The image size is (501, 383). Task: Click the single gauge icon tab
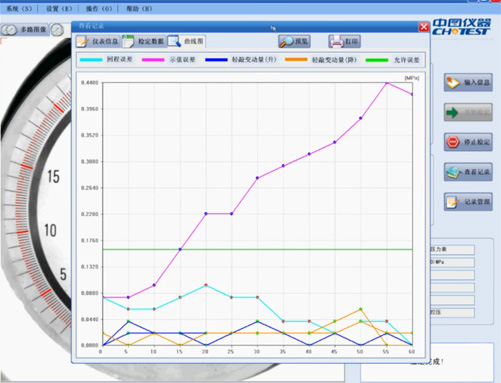57,30
